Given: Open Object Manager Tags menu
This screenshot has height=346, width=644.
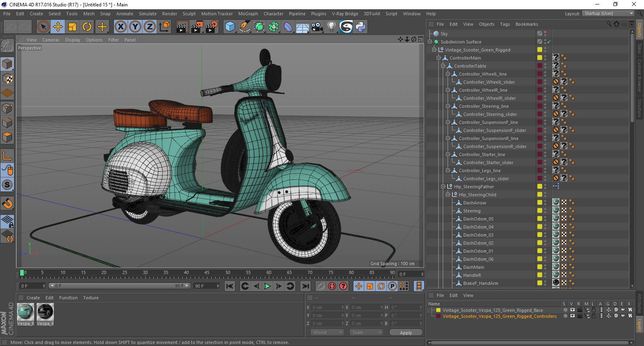Looking at the screenshot, I should [505, 24].
